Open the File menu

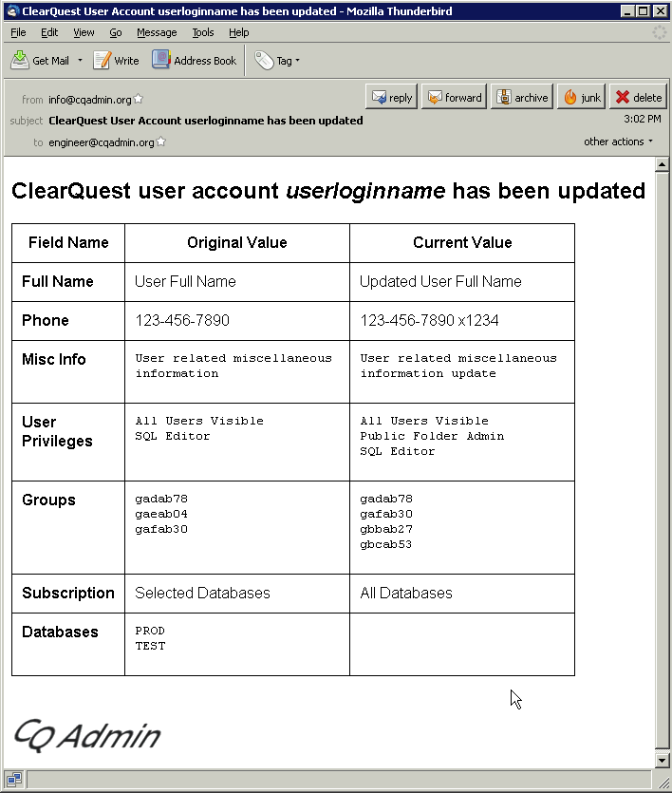click(x=18, y=32)
